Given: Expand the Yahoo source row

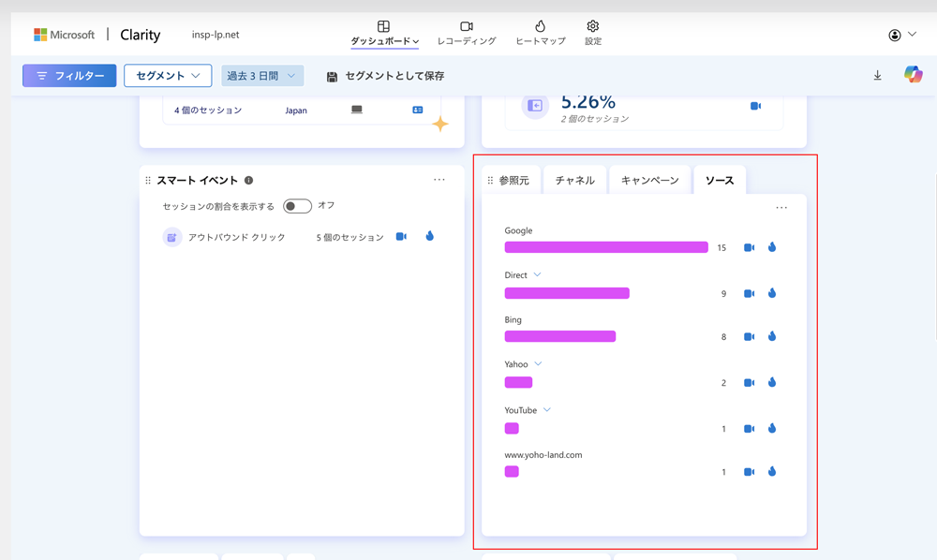Looking at the screenshot, I should [x=538, y=363].
